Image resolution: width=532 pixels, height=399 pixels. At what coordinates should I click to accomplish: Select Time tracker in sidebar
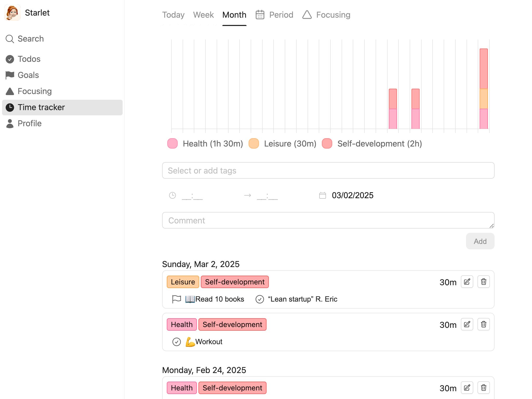click(62, 107)
